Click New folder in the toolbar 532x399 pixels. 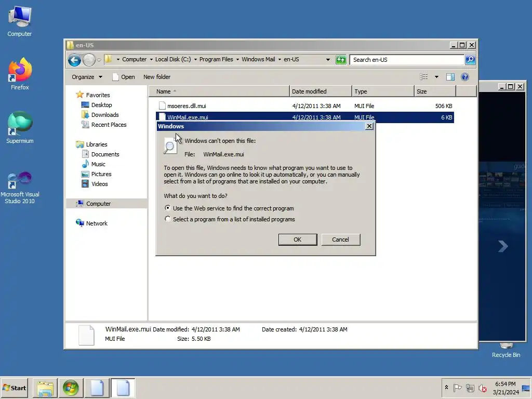(157, 77)
